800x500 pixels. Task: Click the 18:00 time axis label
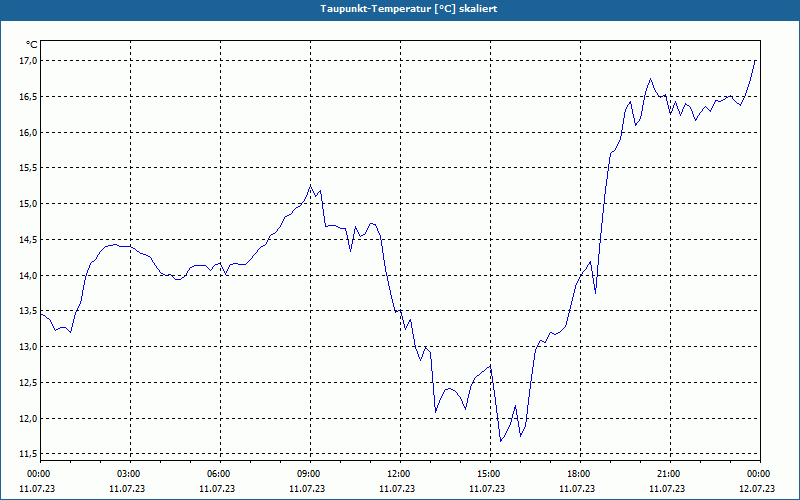578,474
